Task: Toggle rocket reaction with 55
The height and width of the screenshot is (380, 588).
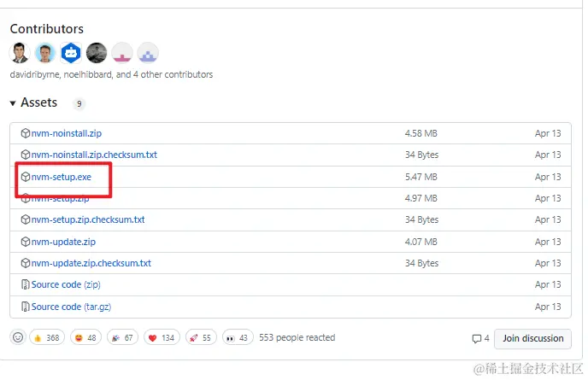Action: [201, 338]
